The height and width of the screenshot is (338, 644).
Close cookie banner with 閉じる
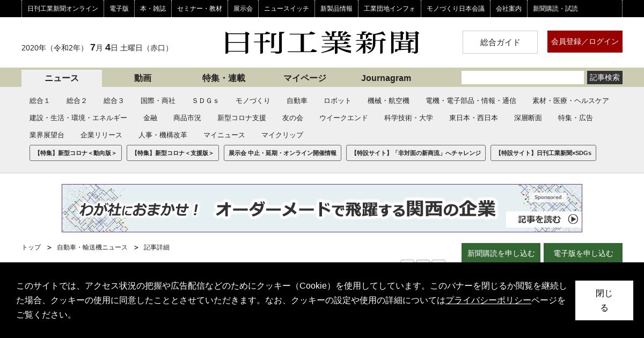[x=604, y=300]
